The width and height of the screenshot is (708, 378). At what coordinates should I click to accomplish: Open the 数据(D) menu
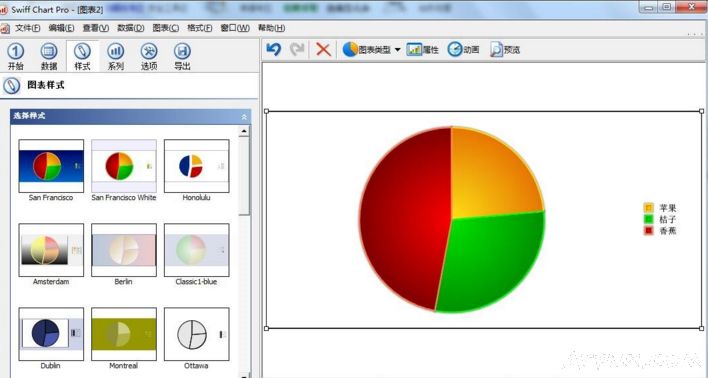(x=130, y=28)
